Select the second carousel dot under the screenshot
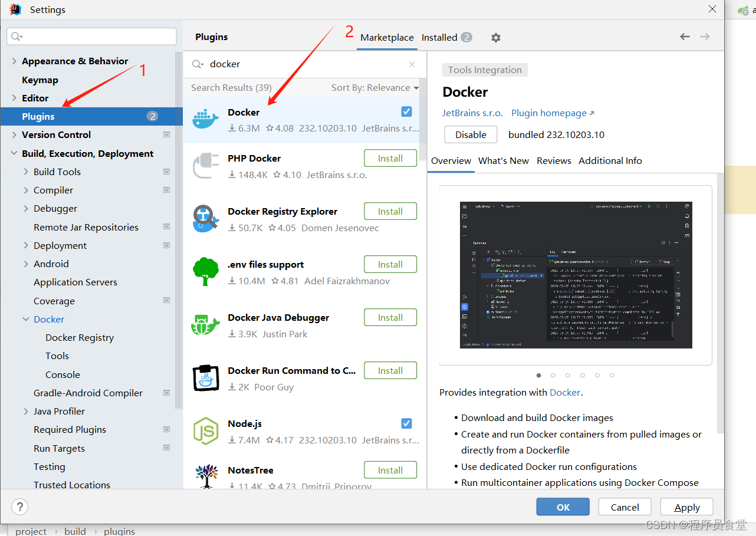756x536 pixels. (553, 375)
